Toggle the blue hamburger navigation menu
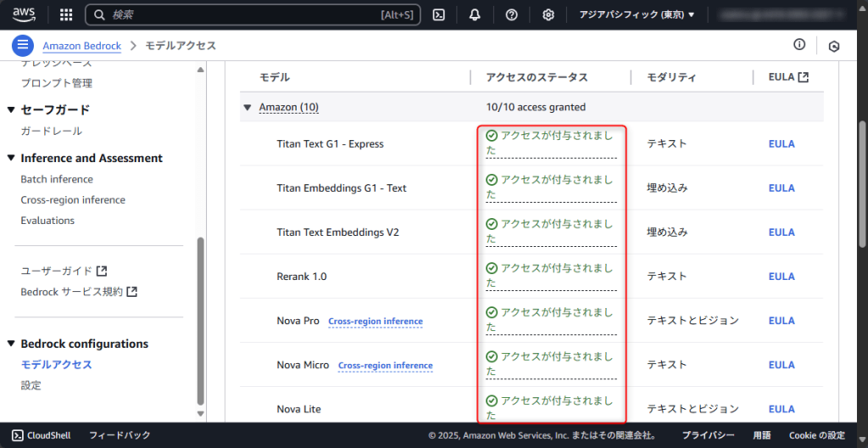The height and width of the screenshot is (448, 868). click(x=23, y=46)
